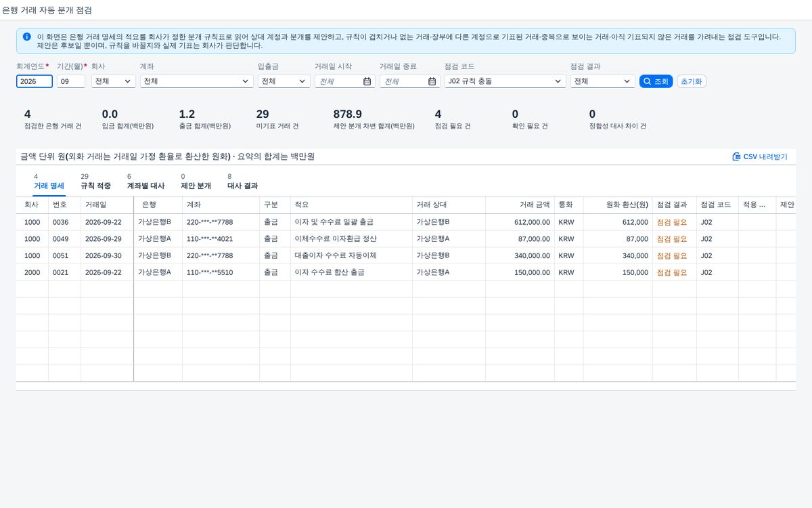This screenshot has height=508, width=812.
Task: Click the 미기표 거래 건 summary value 29
Action: 263,114
